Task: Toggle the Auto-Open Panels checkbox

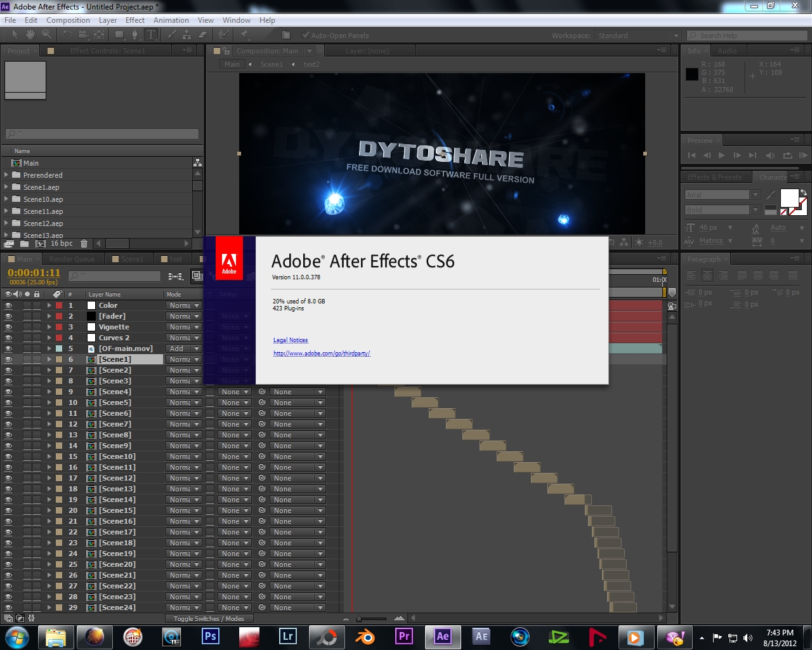Action: click(x=306, y=36)
